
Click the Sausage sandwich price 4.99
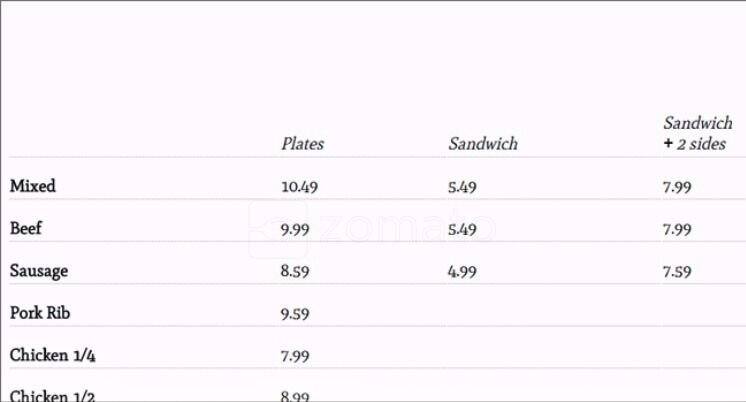pyautogui.click(x=463, y=271)
